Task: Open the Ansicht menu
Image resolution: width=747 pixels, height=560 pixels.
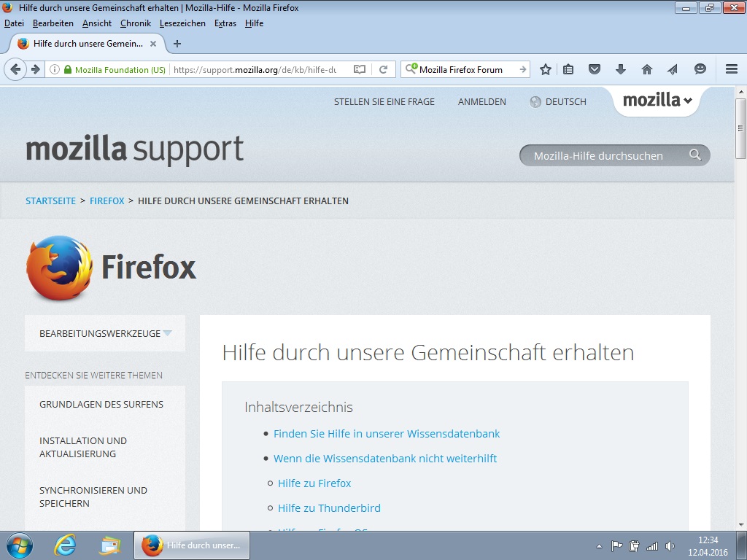Action: tap(97, 23)
